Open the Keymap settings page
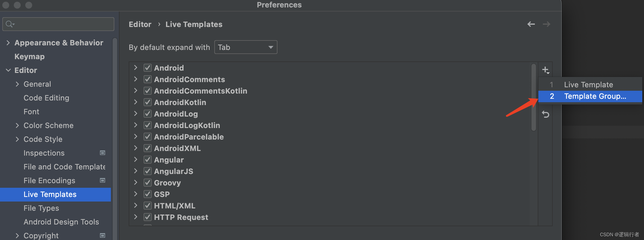Viewport: 644px width, 240px height. click(x=30, y=57)
